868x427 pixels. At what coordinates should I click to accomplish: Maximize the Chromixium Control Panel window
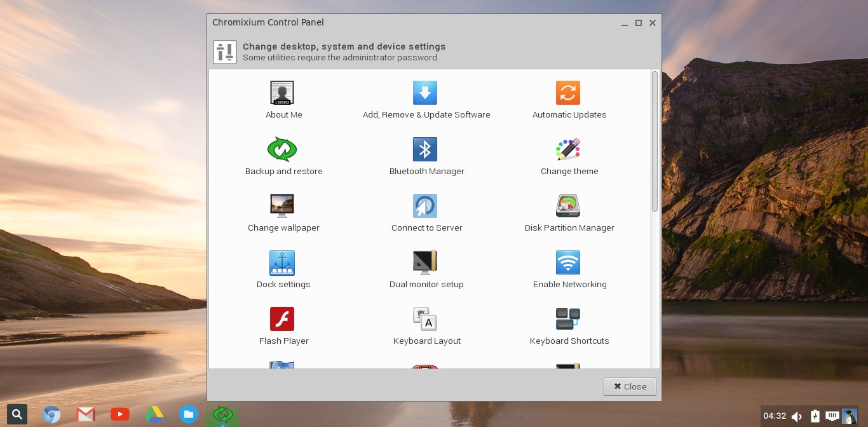(x=639, y=23)
